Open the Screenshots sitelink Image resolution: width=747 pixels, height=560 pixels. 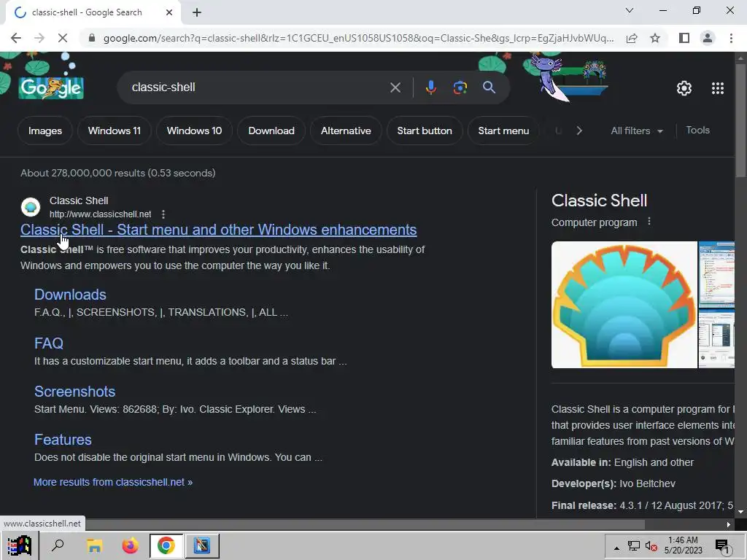pos(75,392)
